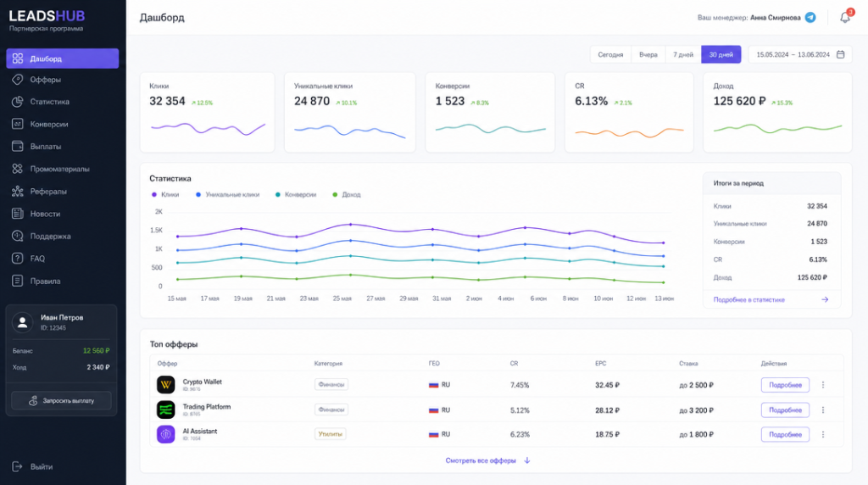Screen dimensions: 868x485
Task: Toggle Уникальные клики series in legend
Action: coord(227,194)
